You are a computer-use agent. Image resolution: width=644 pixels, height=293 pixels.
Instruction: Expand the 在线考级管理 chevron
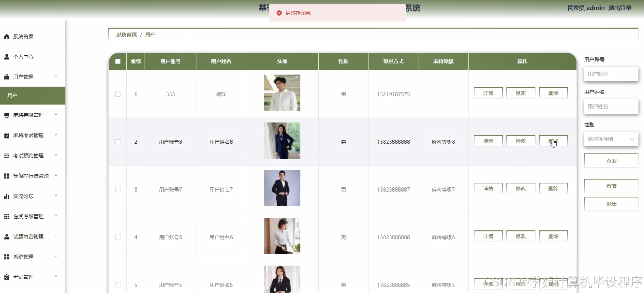(56, 216)
